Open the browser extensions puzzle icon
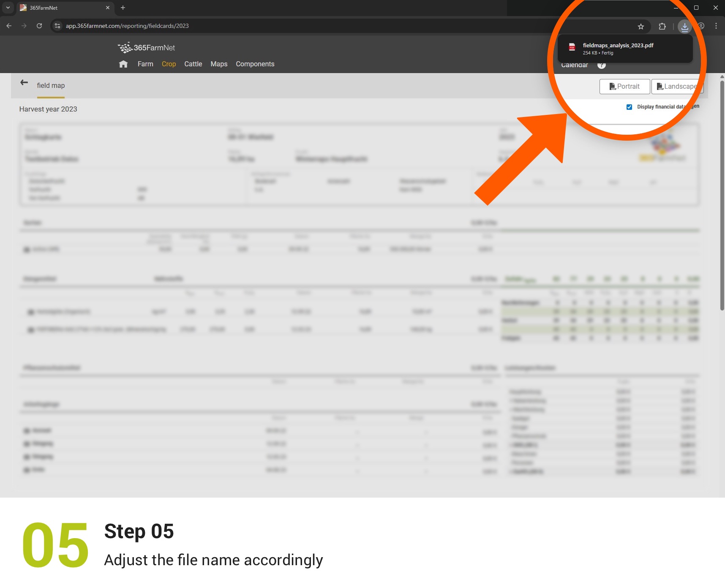 pyautogui.click(x=662, y=26)
